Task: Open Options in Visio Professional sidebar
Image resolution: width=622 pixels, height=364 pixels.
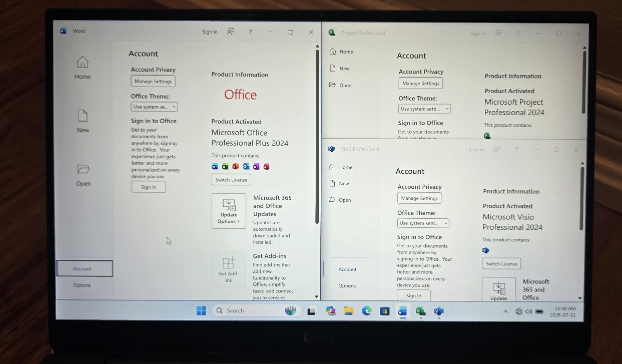Action: click(347, 286)
